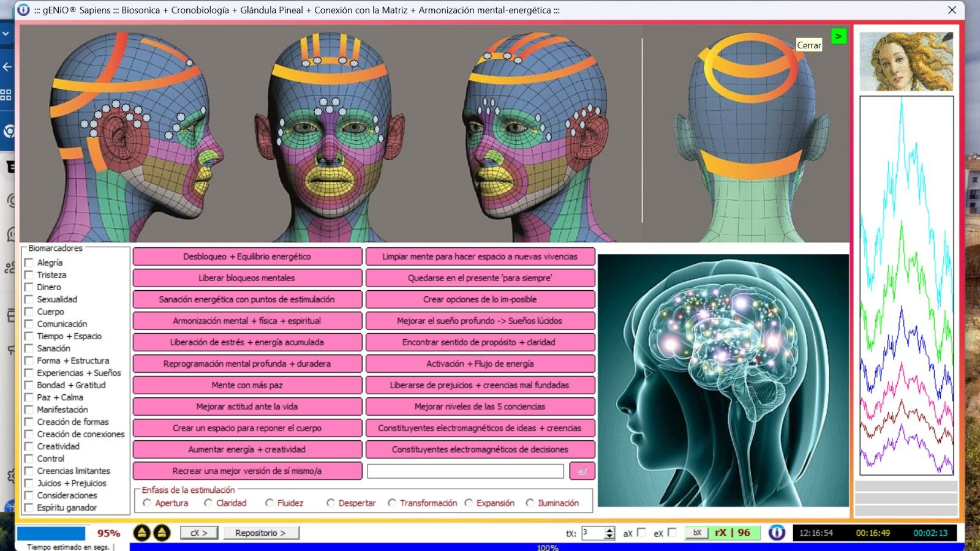This screenshot has height=551, width=980.
Task: Click the Chrome icon in left sidebar
Action: (8, 131)
